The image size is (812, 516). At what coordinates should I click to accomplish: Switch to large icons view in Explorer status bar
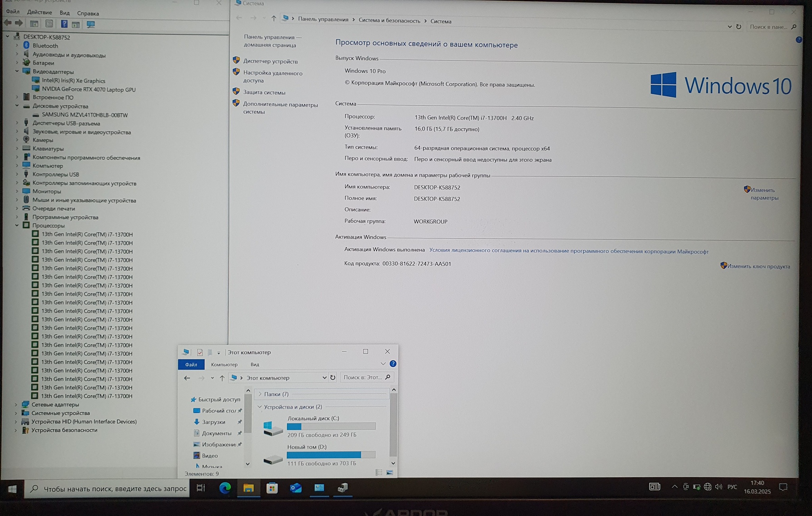click(x=390, y=472)
